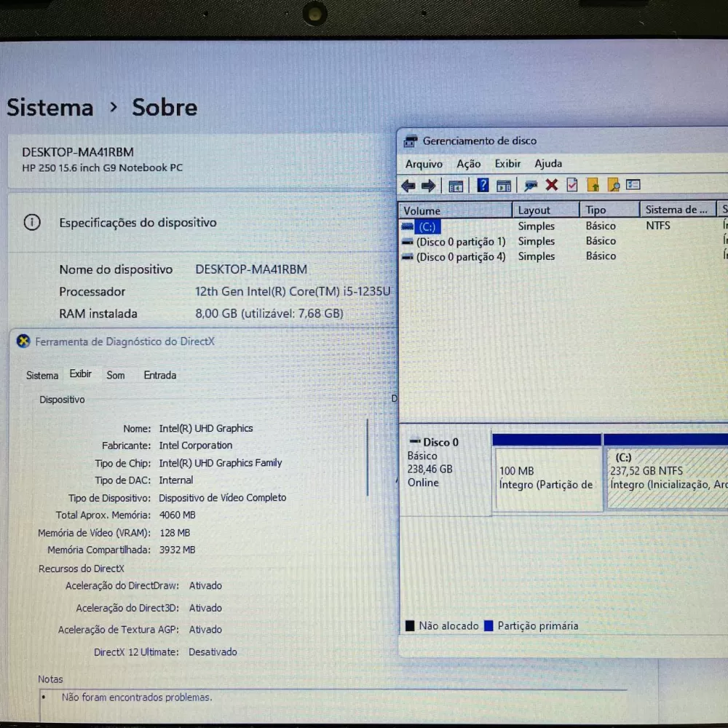Click the Nome do dispositivo value DESKTOP-MA41RBM
This screenshot has width=728, height=728.
coord(251,269)
